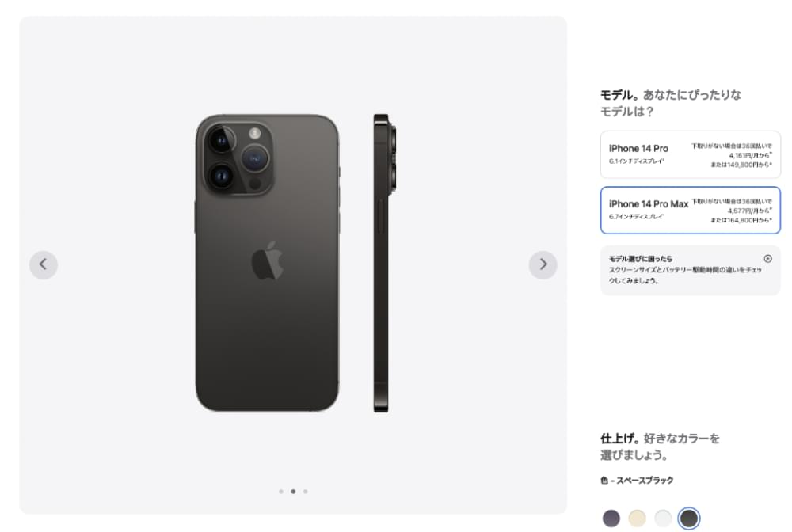
Task: Click the footnote link after 149,800円
Action: pos(770,165)
